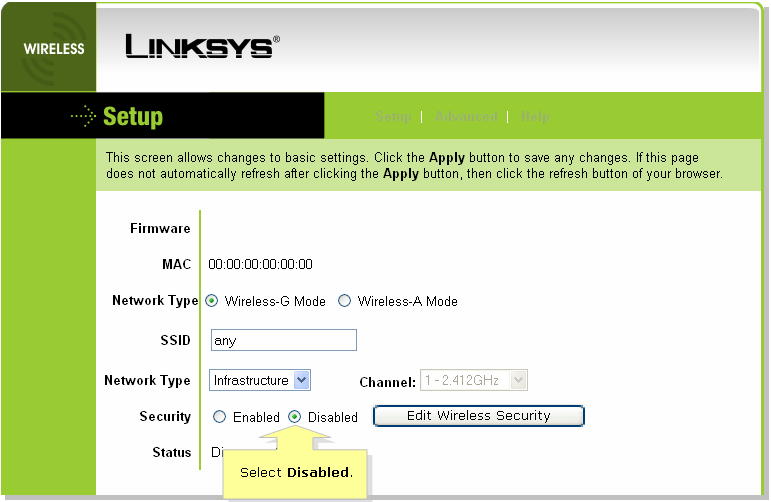Click the Security label
The height and width of the screenshot is (502, 771).
(x=165, y=416)
